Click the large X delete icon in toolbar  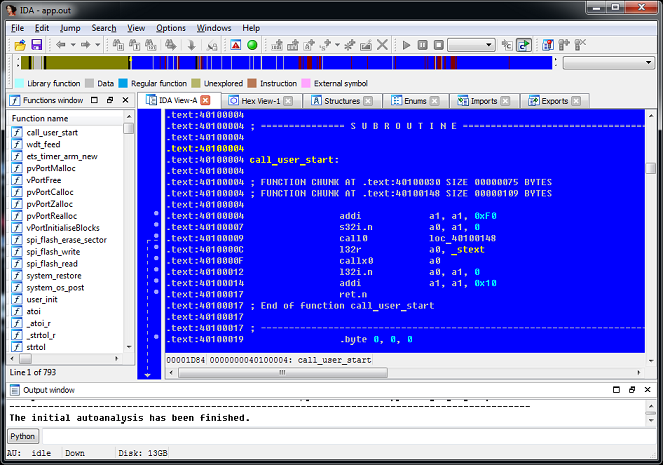[382, 45]
